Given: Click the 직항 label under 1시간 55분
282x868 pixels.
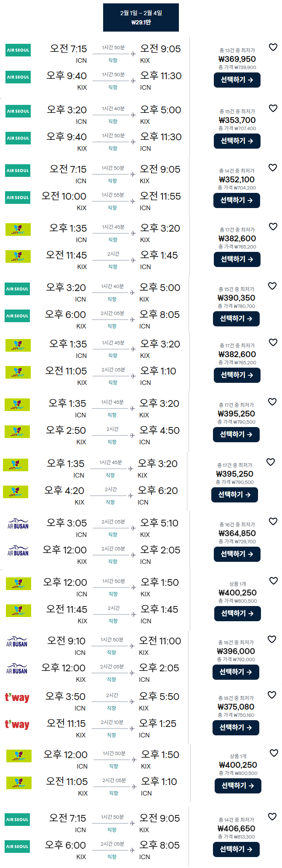Looking at the screenshot, I should click(112, 208).
